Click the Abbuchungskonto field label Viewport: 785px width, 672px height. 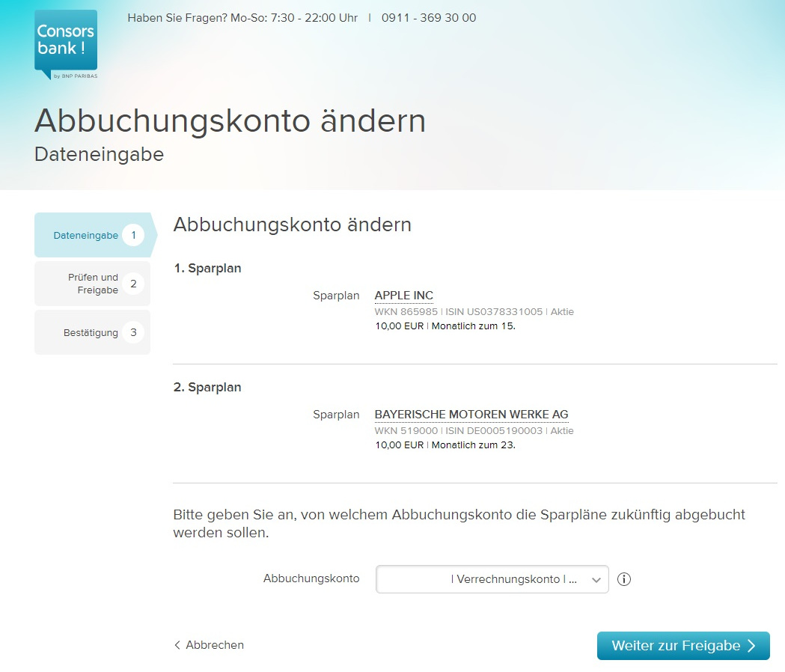(311, 578)
